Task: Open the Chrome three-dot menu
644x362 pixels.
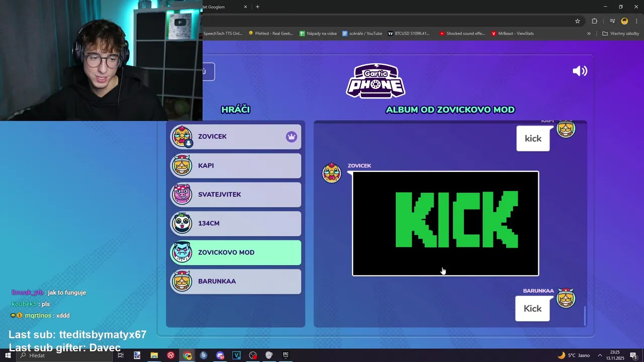Action: point(636,21)
